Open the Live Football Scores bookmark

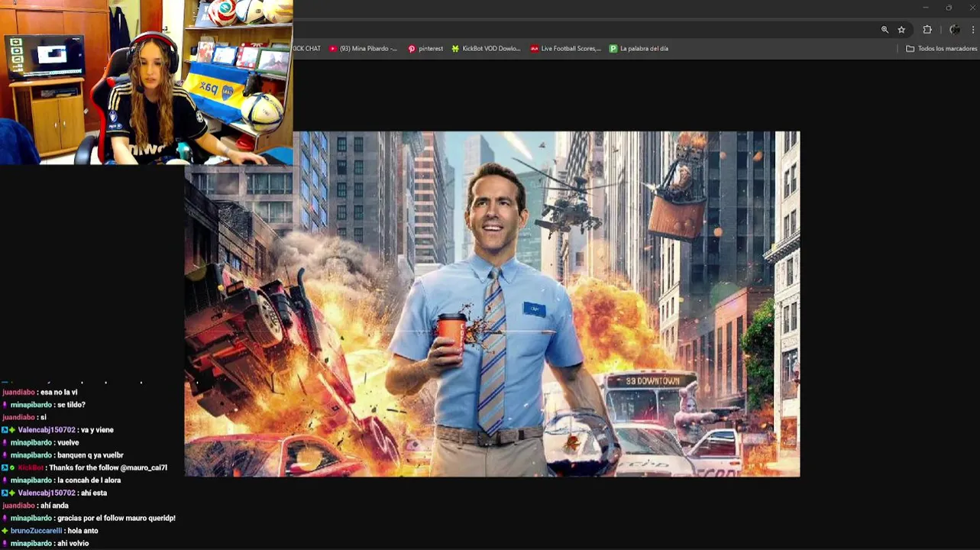coord(566,48)
